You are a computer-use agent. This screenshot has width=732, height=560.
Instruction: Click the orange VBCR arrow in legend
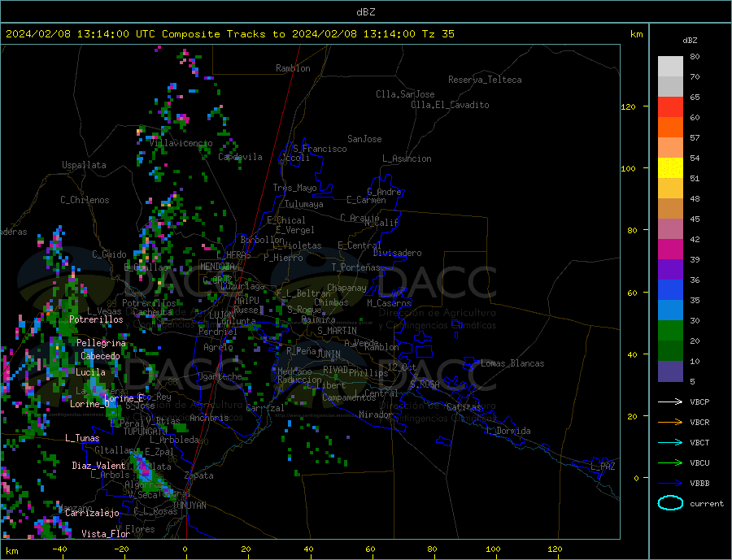[x=670, y=423]
